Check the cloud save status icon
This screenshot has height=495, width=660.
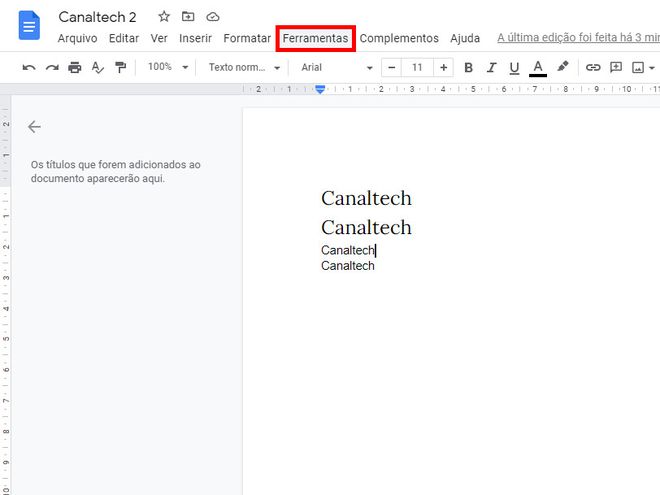213,17
